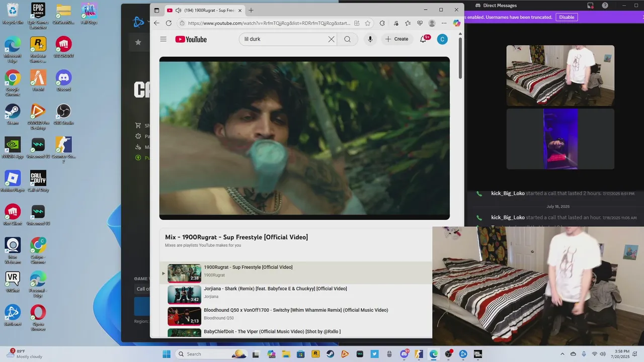This screenshot has width=644, height=362.
Task: Select the Edge address bar URL
Action: (x=269, y=23)
